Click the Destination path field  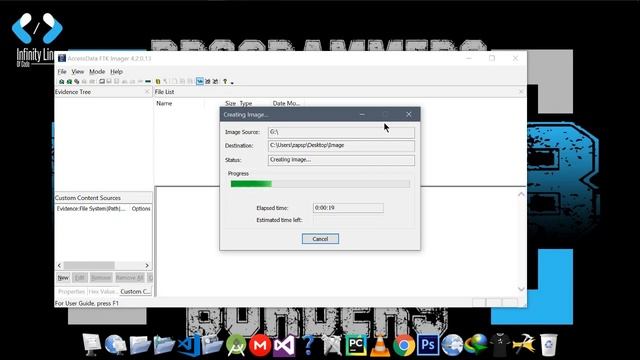(341, 146)
